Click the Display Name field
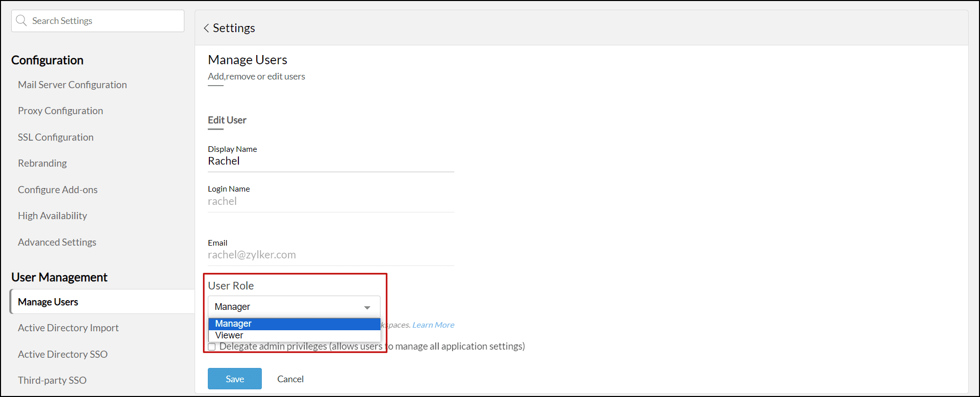Viewport: 980px width, 397px height. [x=330, y=161]
